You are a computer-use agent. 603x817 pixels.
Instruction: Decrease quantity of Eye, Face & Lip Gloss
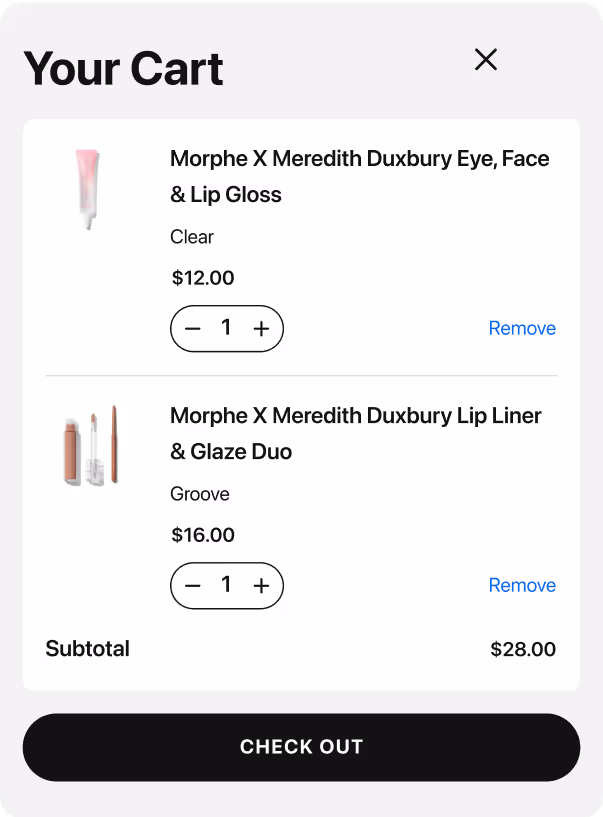pyautogui.click(x=194, y=329)
